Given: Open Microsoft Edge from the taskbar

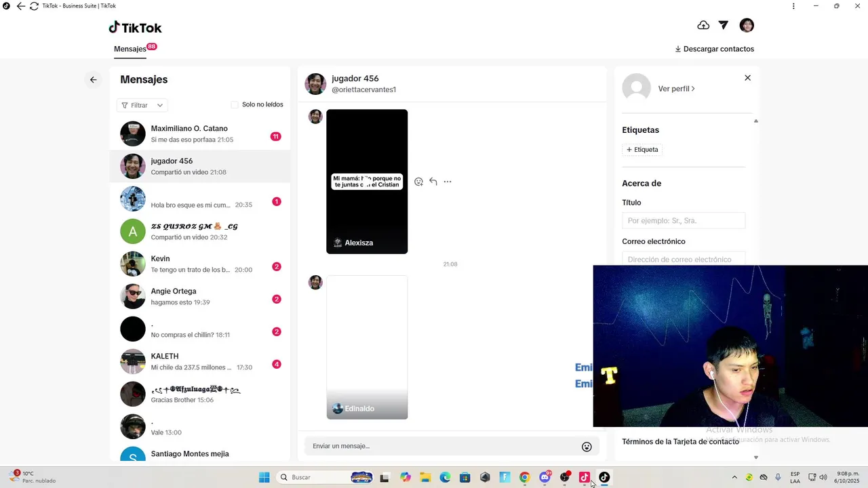Looking at the screenshot, I should (x=445, y=477).
